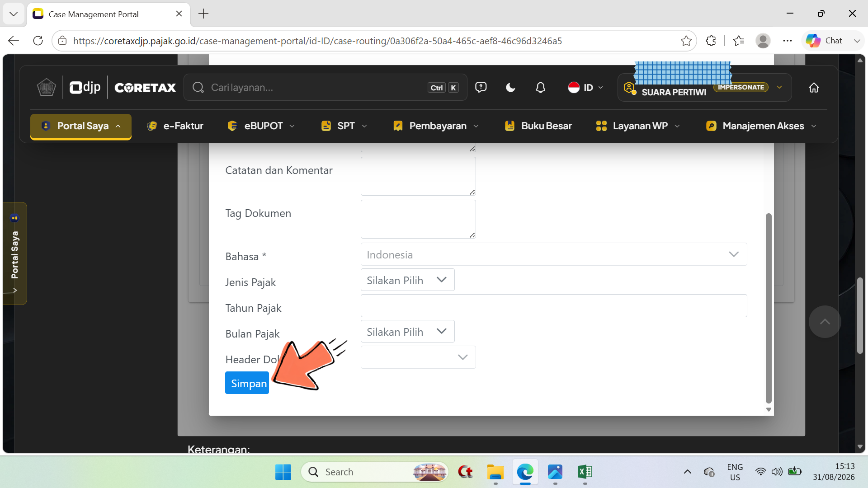The width and height of the screenshot is (868, 488).
Task: Open Excel from the taskbar
Action: [x=585, y=472]
